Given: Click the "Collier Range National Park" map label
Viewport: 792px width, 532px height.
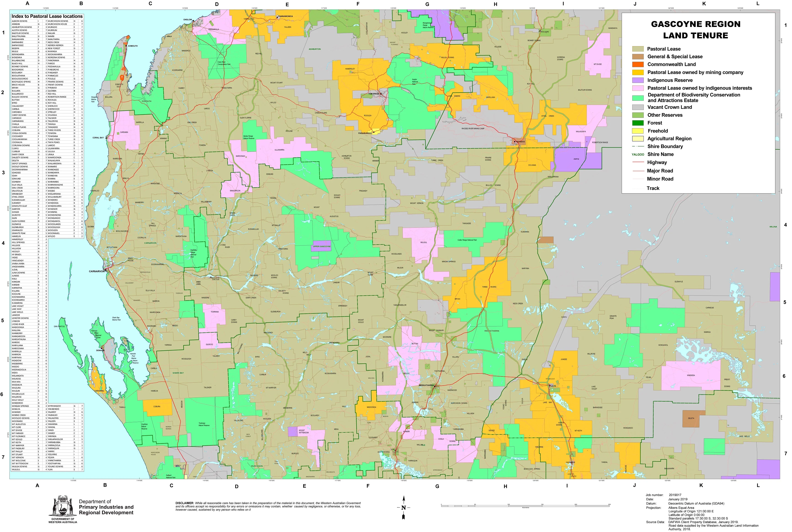Looking at the screenshot, I should pyautogui.click(x=467, y=240).
